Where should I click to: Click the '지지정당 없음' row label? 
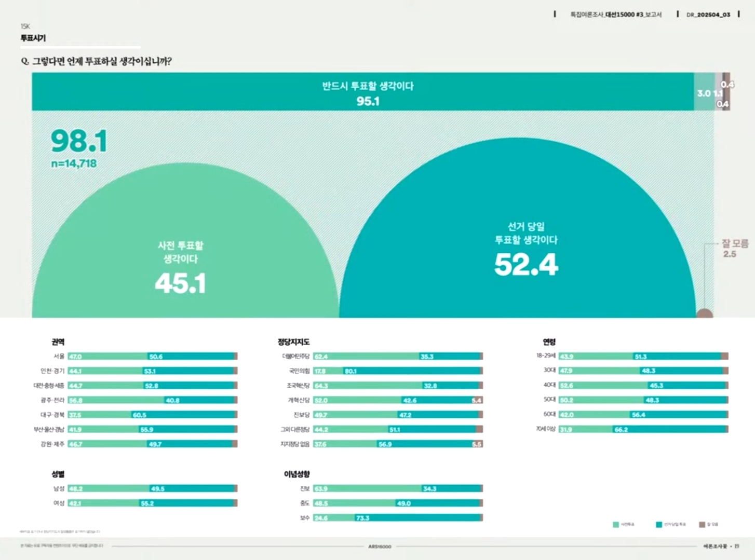(295, 444)
